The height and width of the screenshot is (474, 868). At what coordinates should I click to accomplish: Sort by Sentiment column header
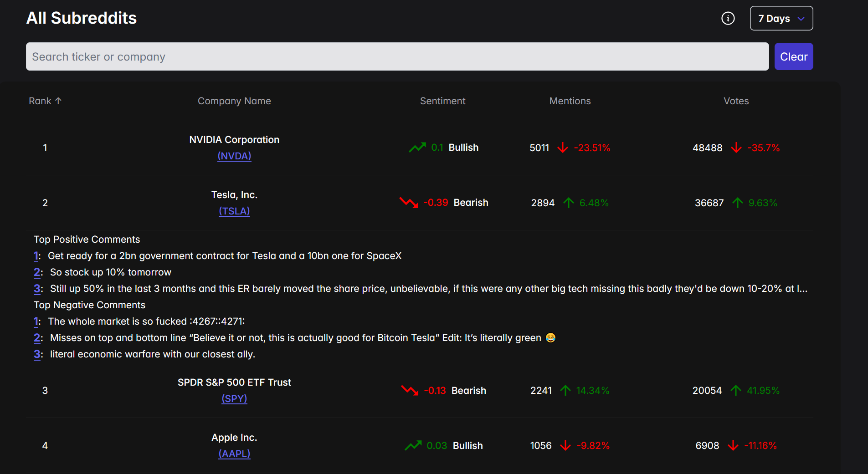pyautogui.click(x=443, y=101)
